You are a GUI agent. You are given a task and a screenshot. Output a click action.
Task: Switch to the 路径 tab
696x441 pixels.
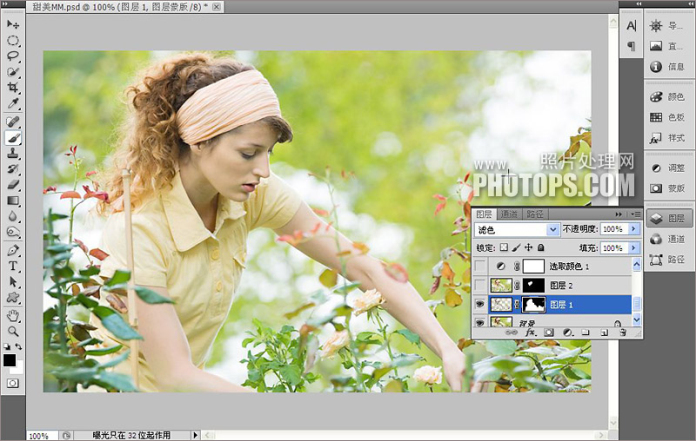click(x=534, y=214)
